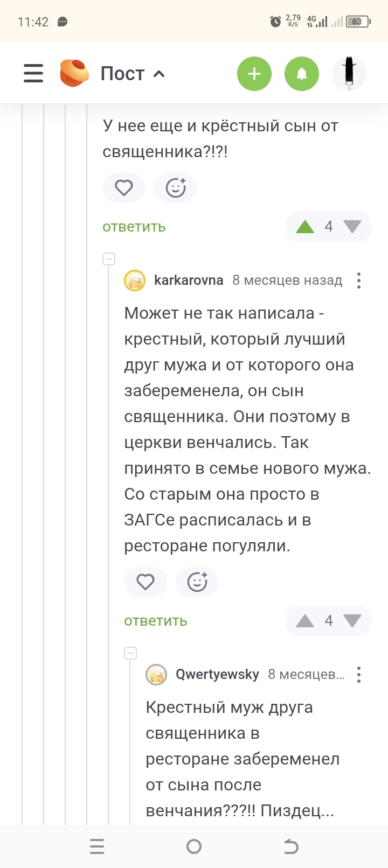This screenshot has height=868, width=388.
Task: Open the hamburger navigation menu
Action: (x=33, y=73)
